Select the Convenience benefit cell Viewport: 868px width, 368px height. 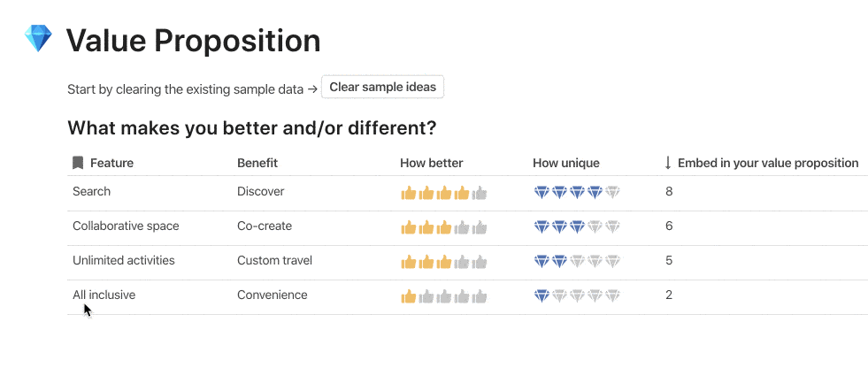tap(272, 295)
